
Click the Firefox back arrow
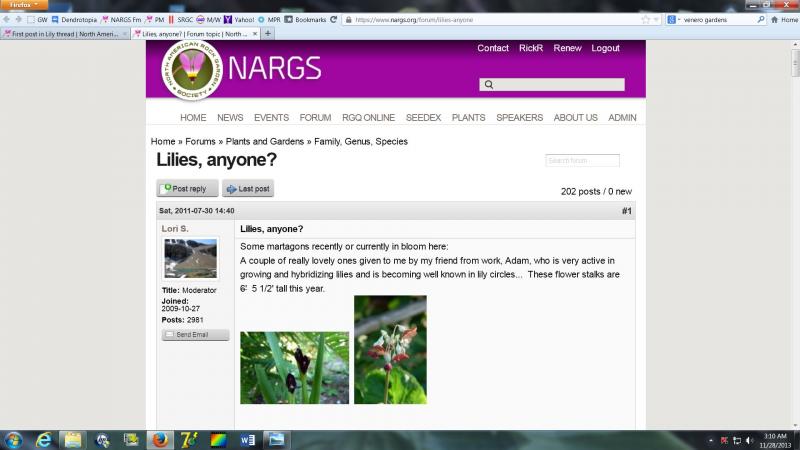pyautogui.click(x=7, y=19)
